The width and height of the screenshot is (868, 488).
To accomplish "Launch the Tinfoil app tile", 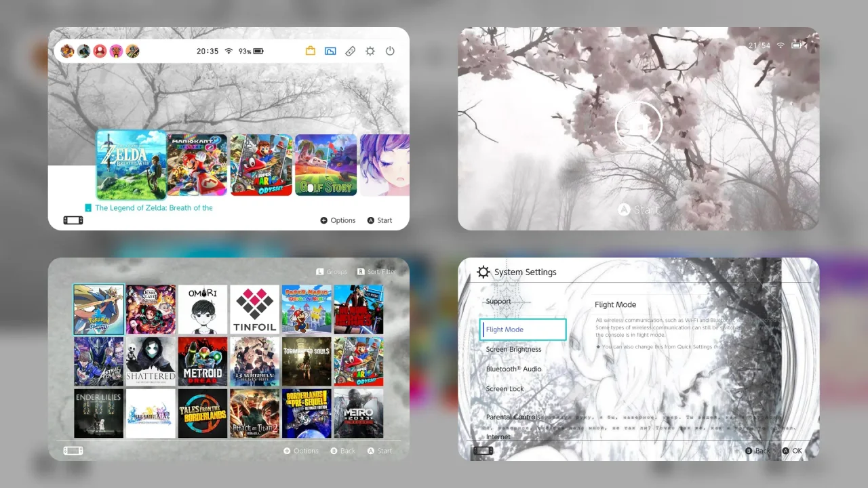I will [x=254, y=309].
